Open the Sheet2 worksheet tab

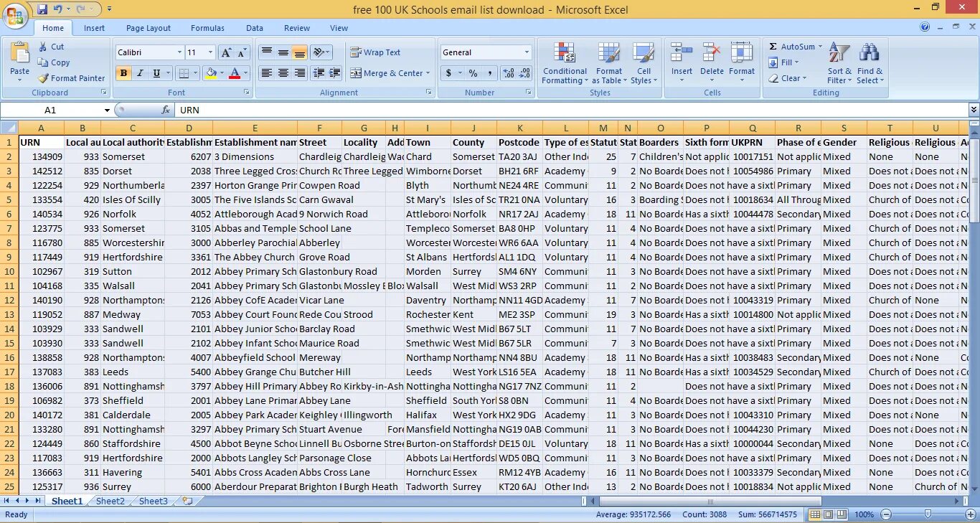(110, 501)
